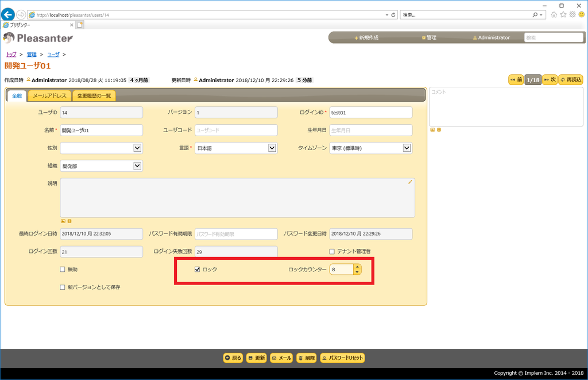This screenshot has height=380, width=588.
Task: Click the pencil edit icon in 説明 field
Action: [x=410, y=182]
